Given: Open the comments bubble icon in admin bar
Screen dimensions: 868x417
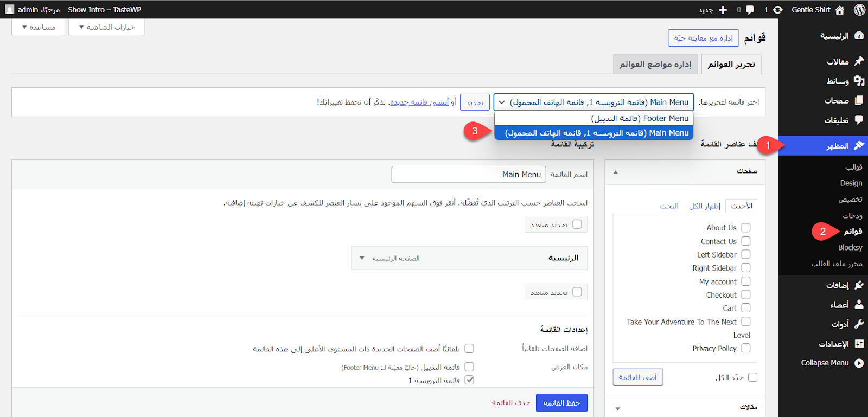Looking at the screenshot, I should pyautogui.click(x=750, y=10).
